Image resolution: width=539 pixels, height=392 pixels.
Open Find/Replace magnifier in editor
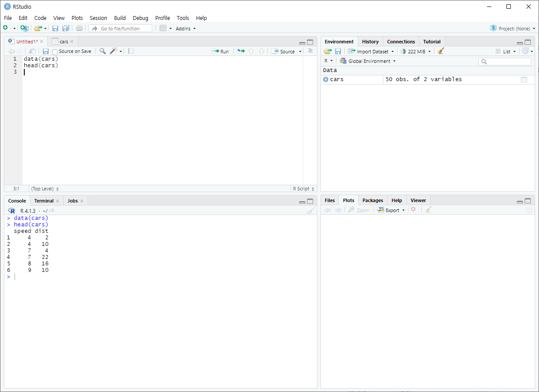102,51
